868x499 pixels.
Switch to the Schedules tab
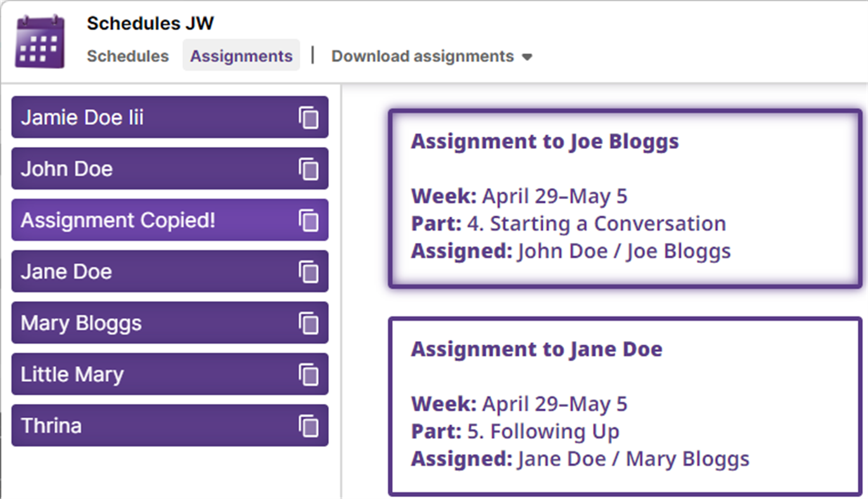click(x=128, y=56)
